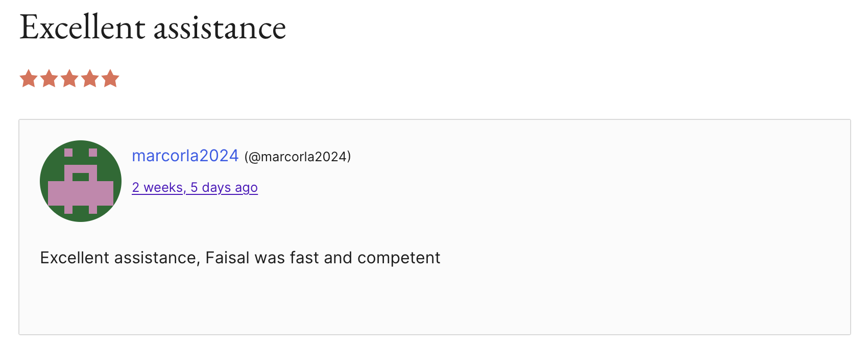The height and width of the screenshot is (349, 868).
Task: Click the word "Excellent" in the heading
Action: pyautogui.click(x=83, y=28)
